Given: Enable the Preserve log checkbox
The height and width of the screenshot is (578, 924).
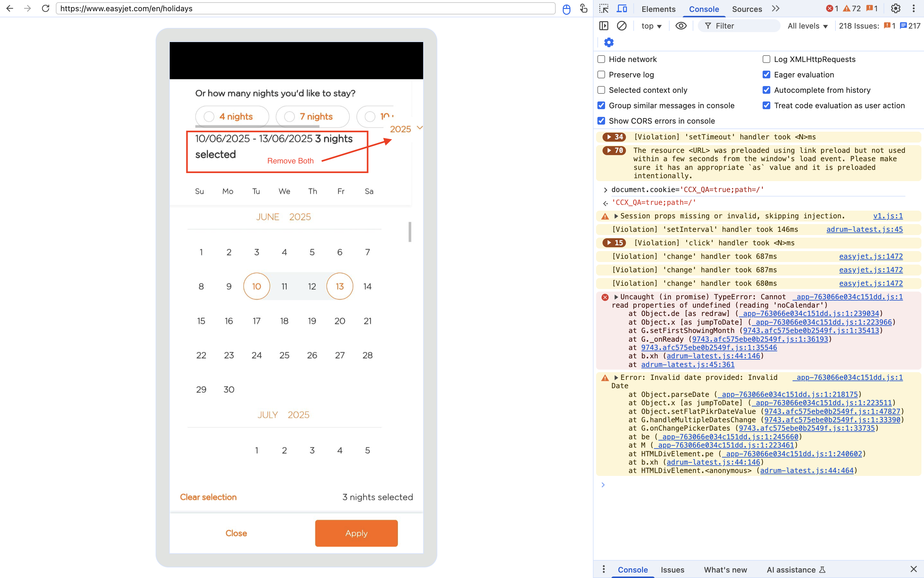Looking at the screenshot, I should pyautogui.click(x=601, y=74).
